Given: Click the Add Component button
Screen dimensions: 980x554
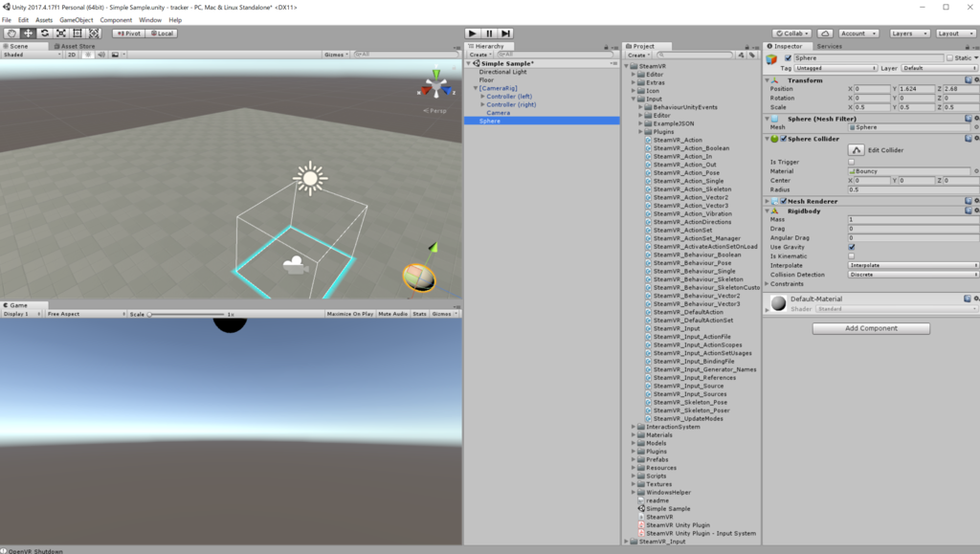Looking at the screenshot, I should pyautogui.click(x=871, y=328).
